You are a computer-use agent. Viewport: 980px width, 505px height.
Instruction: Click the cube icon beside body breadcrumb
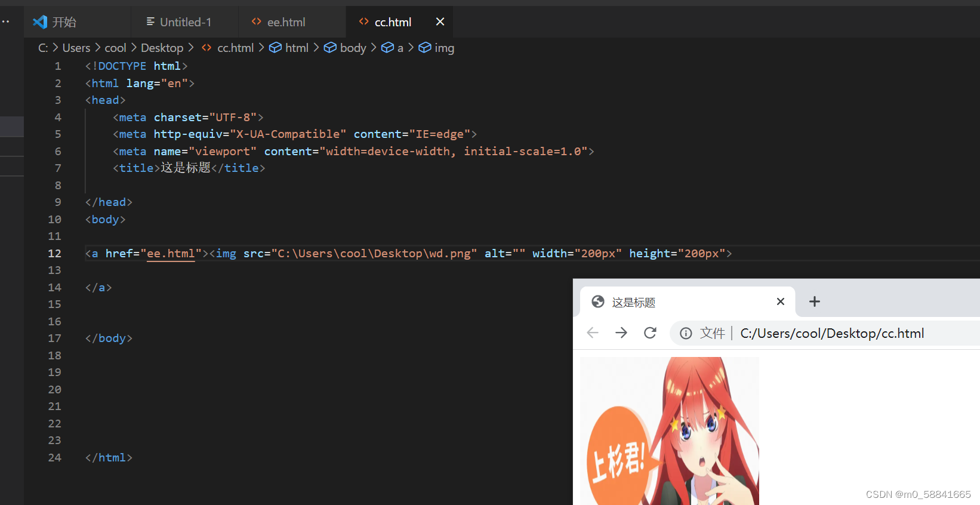pos(330,47)
